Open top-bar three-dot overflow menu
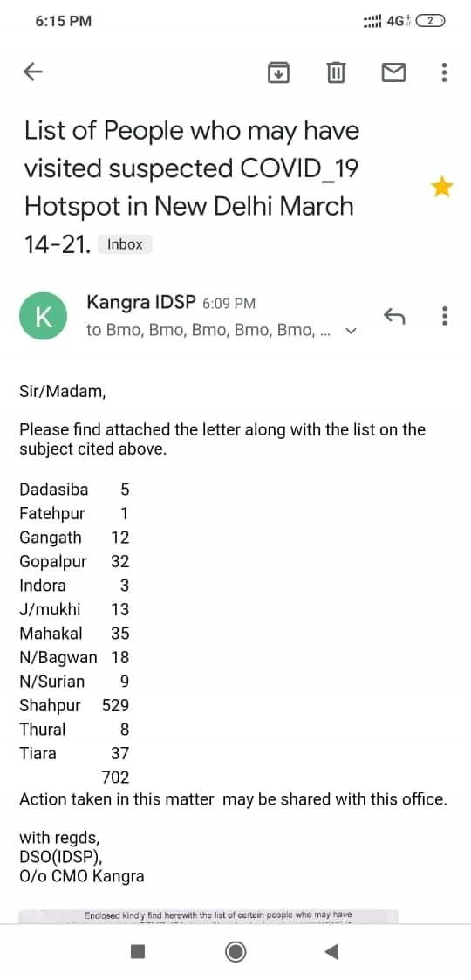This screenshot has width=471, height=980. point(443,72)
